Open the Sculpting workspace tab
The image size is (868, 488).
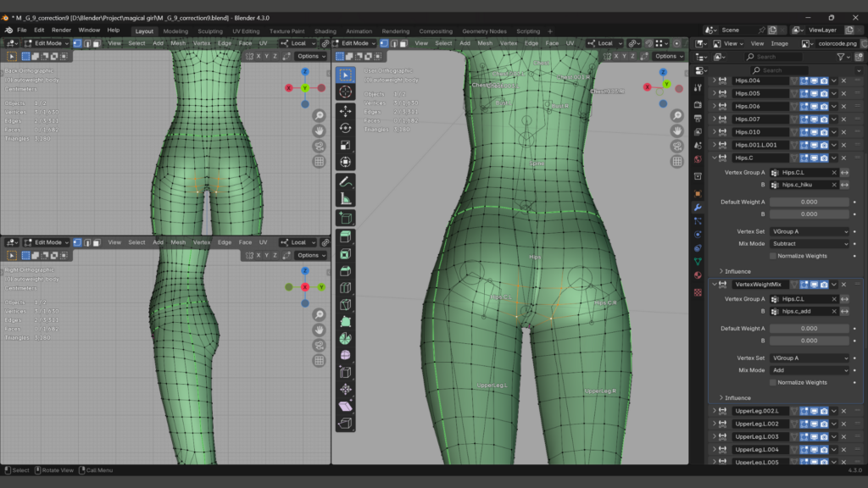[210, 31]
